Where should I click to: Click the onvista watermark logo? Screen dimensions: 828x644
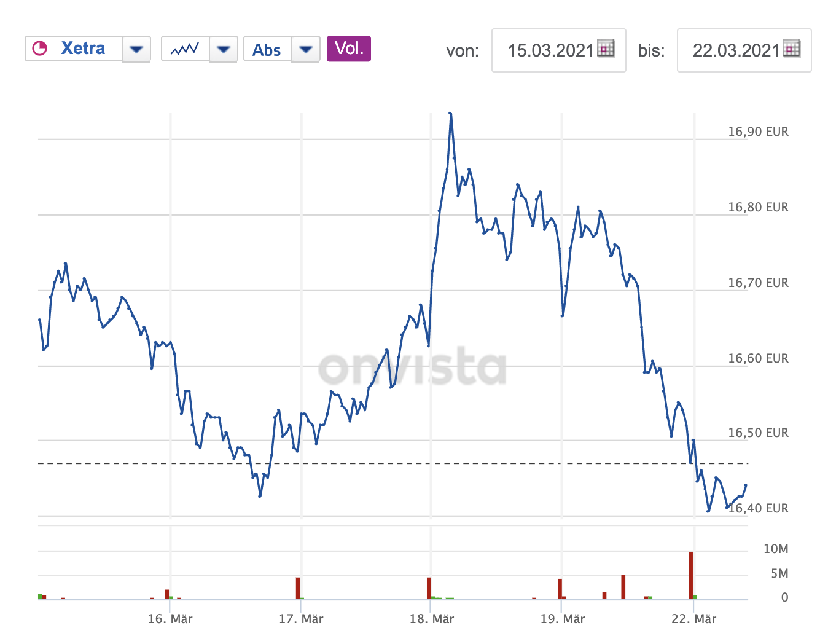coord(412,367)
